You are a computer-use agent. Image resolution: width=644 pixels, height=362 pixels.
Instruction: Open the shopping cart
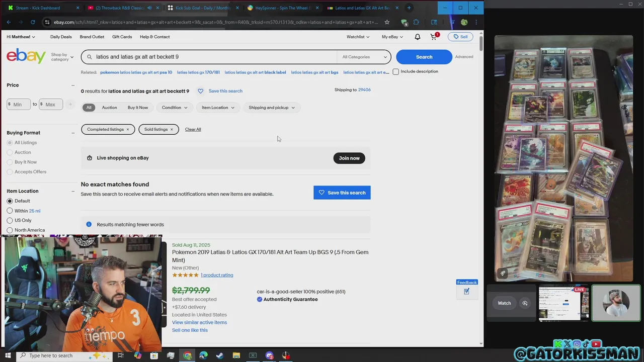coord(434,37)
